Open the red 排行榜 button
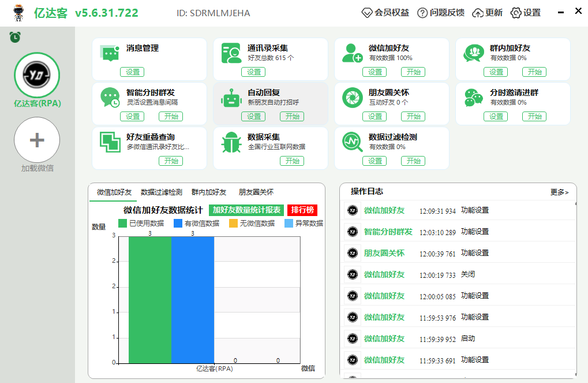Screen dimensions: 588x383 302,210
